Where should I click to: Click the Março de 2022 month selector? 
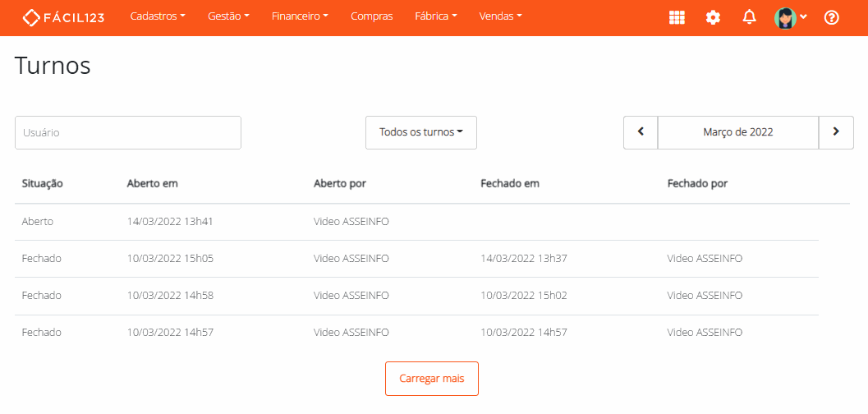738,132
